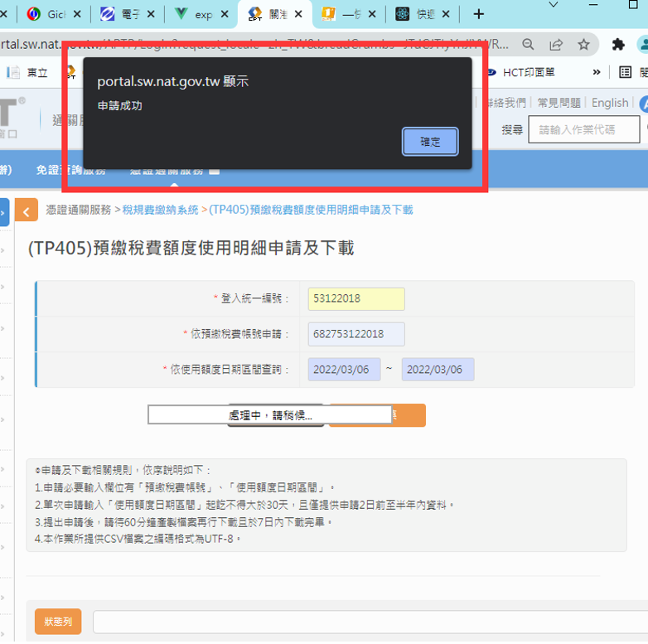The image size is (648, 644).
Task: Click the bookmark star icon in address bar
Action: 584,45
